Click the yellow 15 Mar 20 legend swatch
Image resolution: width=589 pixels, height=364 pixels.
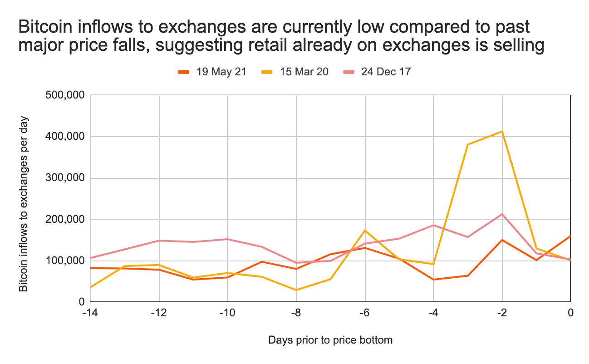pyautogui.click(x=268, y=72)
